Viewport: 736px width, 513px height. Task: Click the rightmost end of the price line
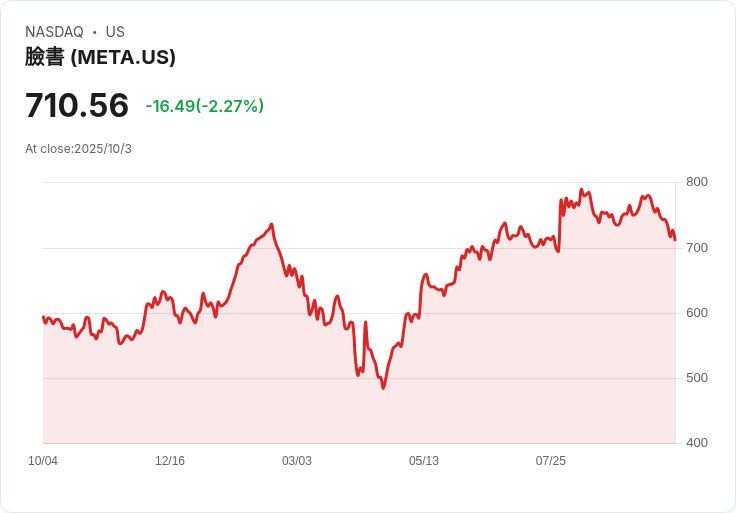click(x=675, y=240)
